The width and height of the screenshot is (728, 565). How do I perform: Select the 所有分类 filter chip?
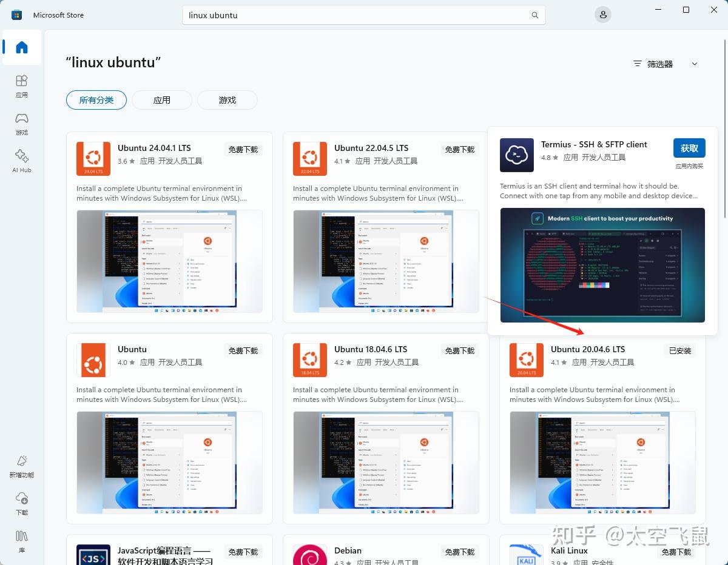coord(96,100)
